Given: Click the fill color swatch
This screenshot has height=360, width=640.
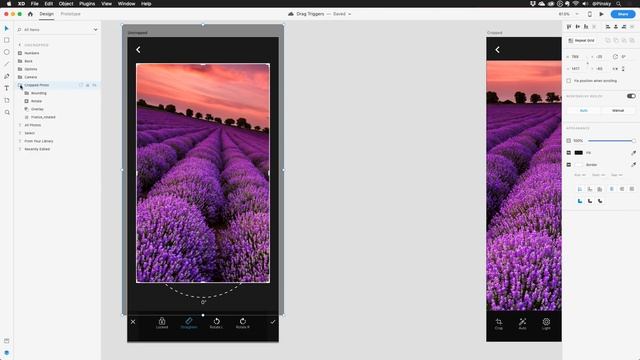Looking at the screenshot, I should click(x=578, y=153).
